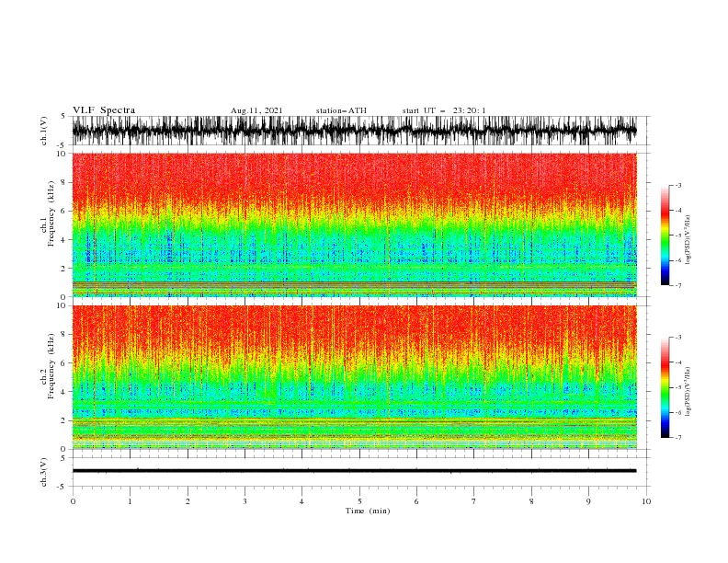Click time axis tick label '1'
Screen dimensions: 728x563
130,501
